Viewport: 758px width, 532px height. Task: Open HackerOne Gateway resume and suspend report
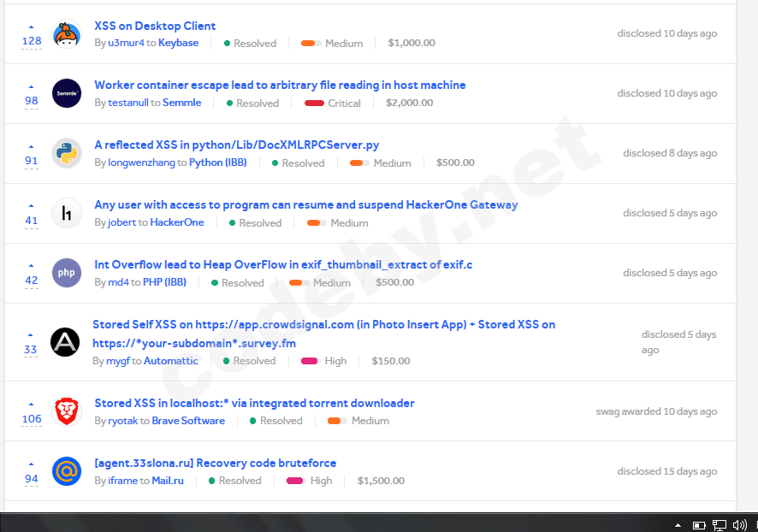(306, 205)
